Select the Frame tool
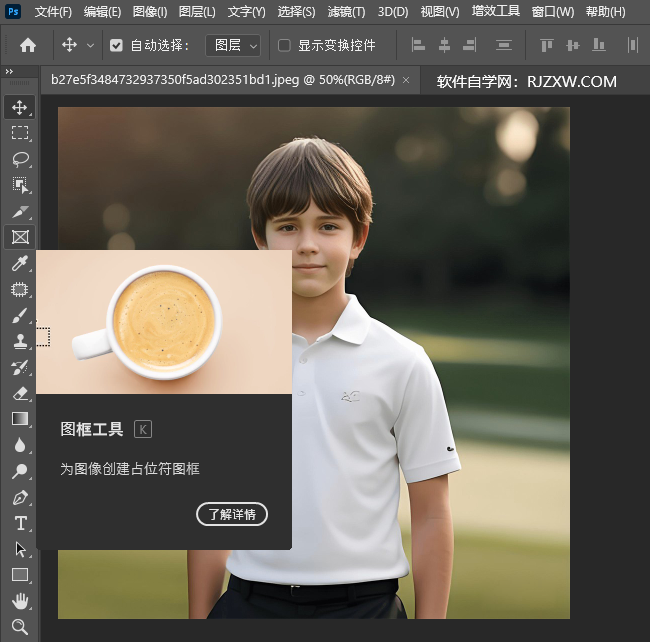This screenshot has height=642, width=650. point(19,237)
